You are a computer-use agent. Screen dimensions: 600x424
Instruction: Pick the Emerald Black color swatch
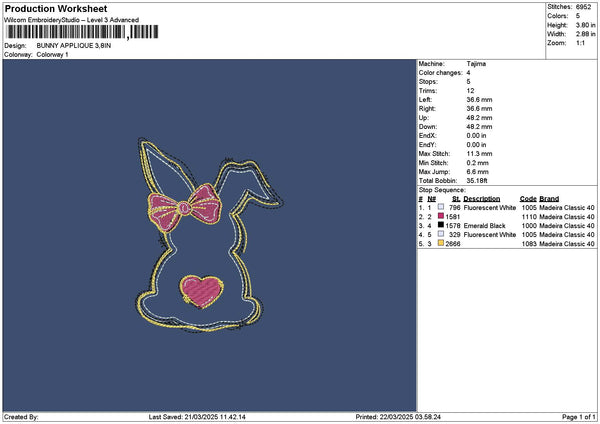pyautogui.click(x=441, y=225)
